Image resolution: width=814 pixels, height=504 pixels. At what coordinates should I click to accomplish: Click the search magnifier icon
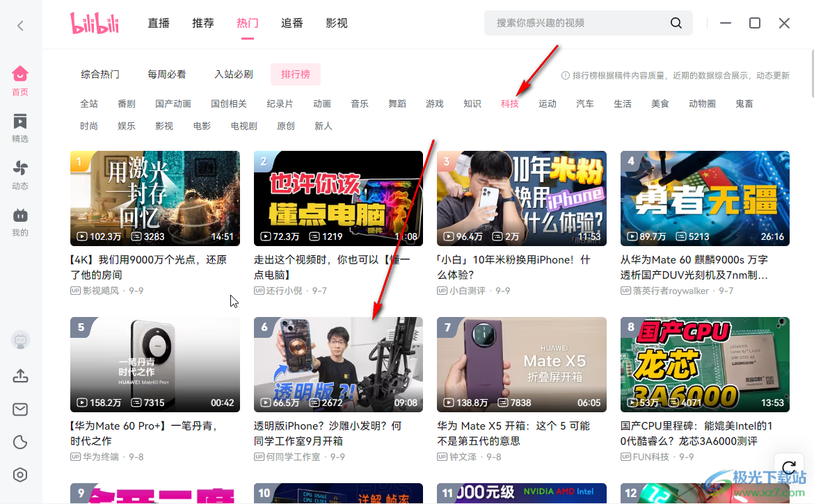point(676,23)
